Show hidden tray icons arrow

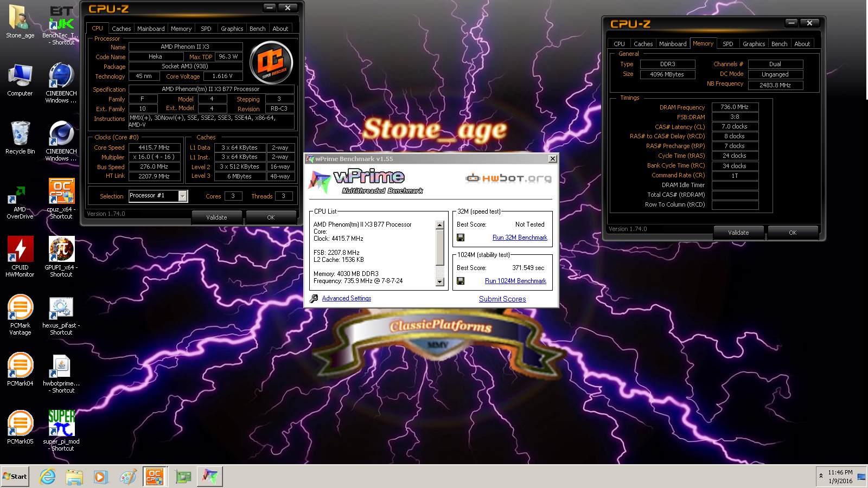coord(821,476)
